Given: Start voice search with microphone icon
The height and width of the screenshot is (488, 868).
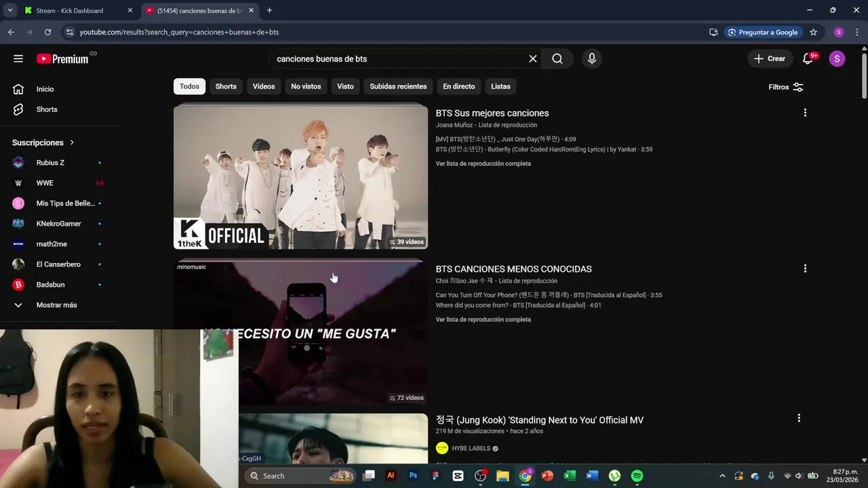Looking at the screenshot, I should click(x=592, y=59).
